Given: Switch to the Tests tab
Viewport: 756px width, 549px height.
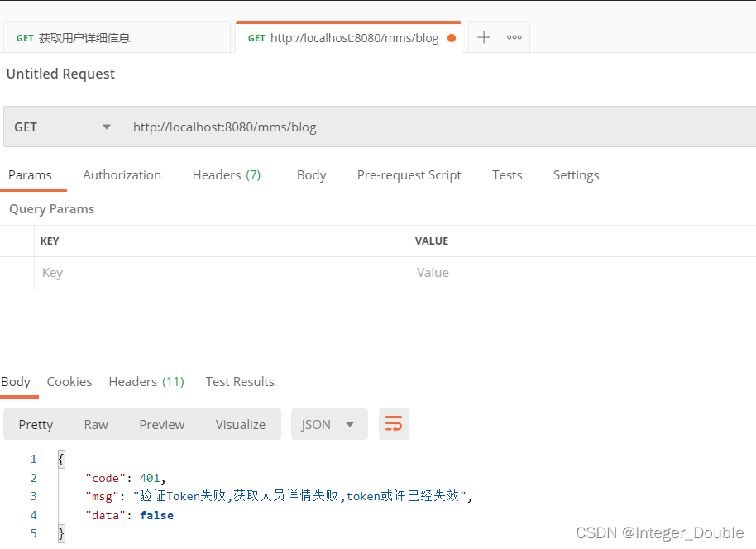Looking at the screenshot, I should 507,174.
